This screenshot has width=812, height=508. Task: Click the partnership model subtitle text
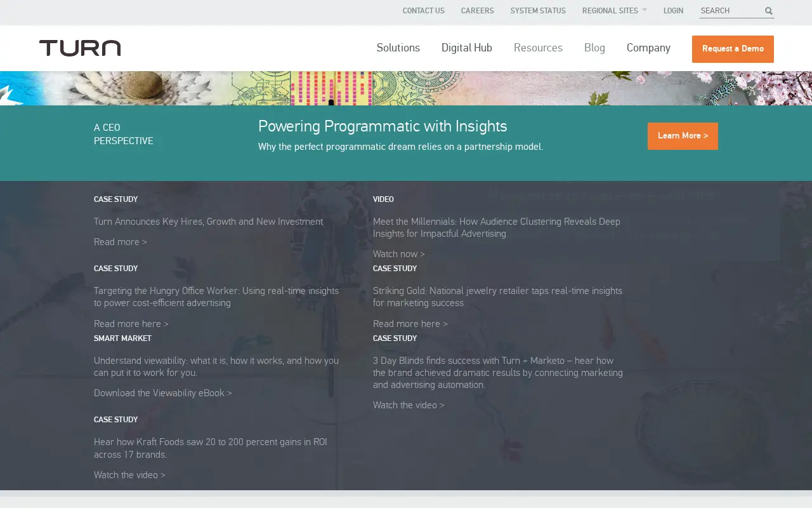(x=400, y=147)
